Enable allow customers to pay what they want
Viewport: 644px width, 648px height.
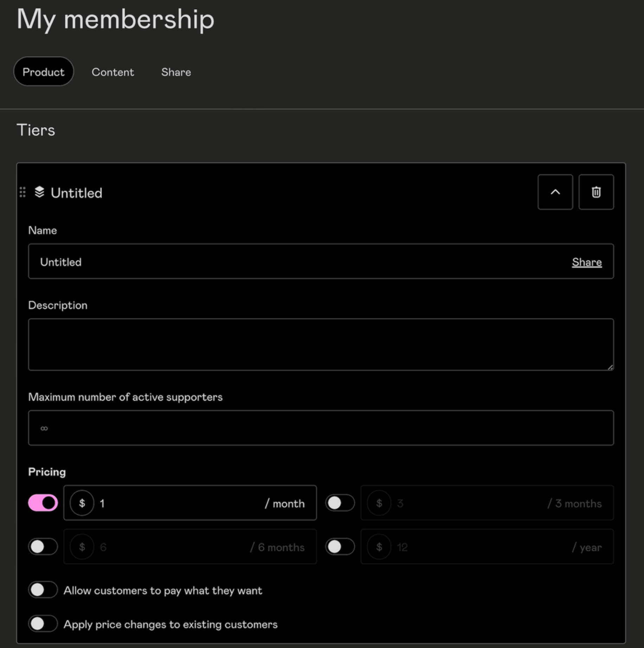(x=43, y=590)
